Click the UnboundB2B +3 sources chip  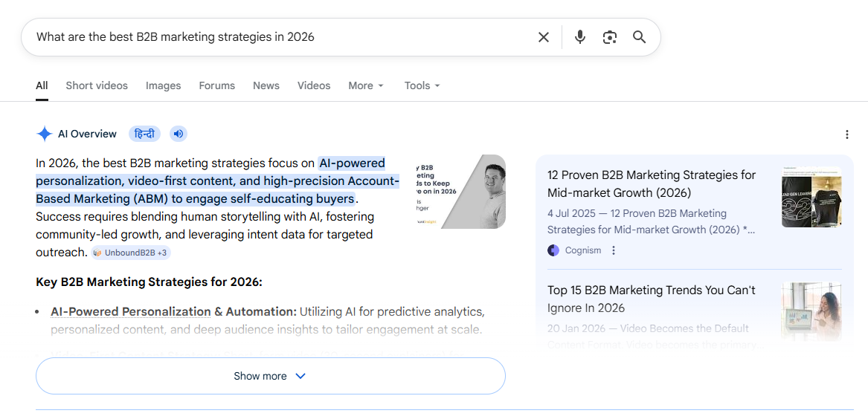[x=131, y=253]
